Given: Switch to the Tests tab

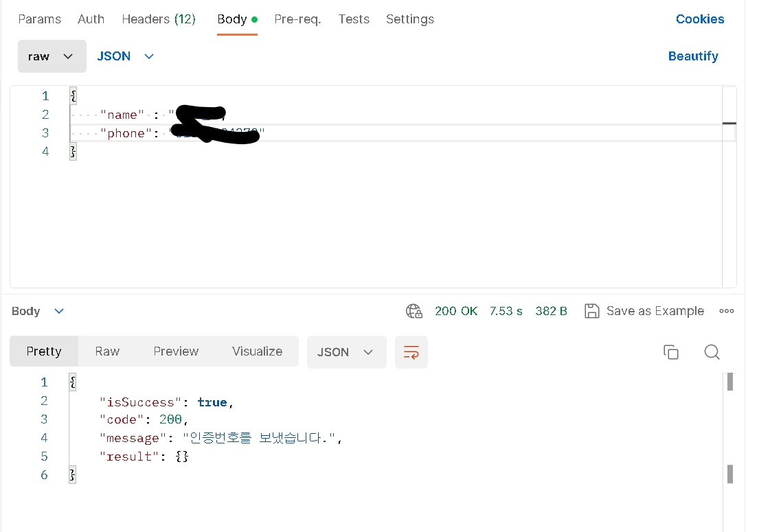Looking at the screenshot, I should coord(354,19).
